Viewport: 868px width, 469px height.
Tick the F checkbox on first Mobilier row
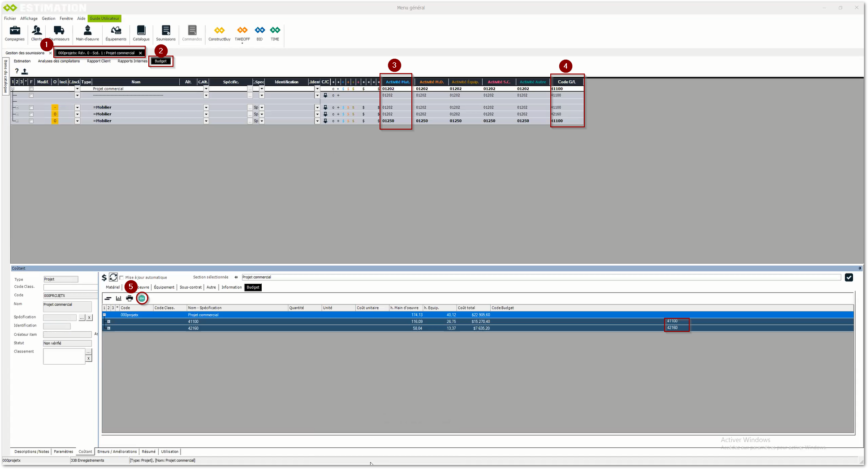(x=31, y=108)
